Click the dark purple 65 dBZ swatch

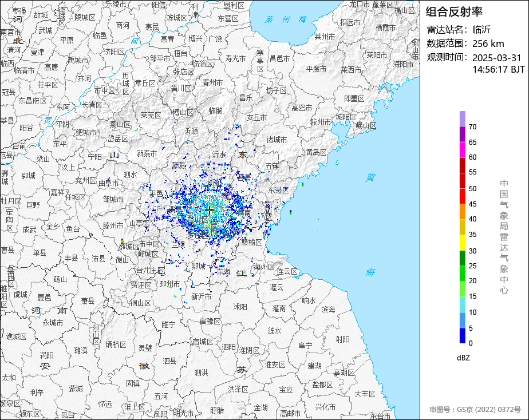[462, 134]
